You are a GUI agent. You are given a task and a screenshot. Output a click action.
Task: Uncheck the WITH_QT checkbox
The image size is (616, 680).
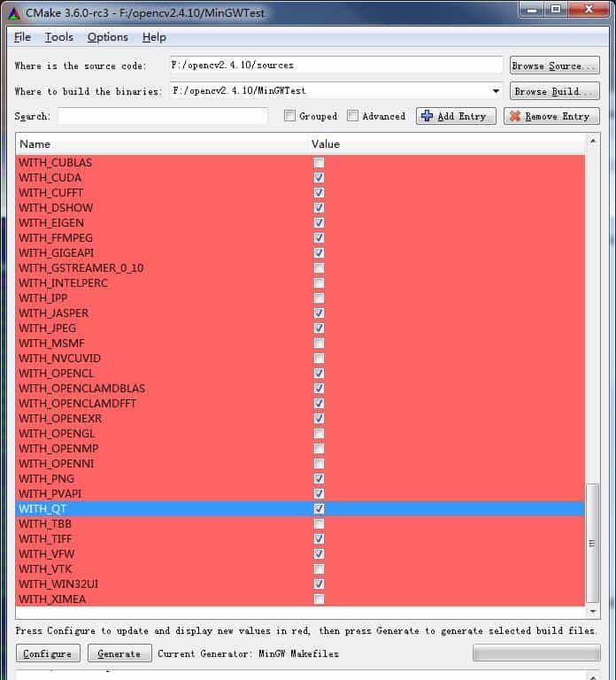tap(319, 509)
